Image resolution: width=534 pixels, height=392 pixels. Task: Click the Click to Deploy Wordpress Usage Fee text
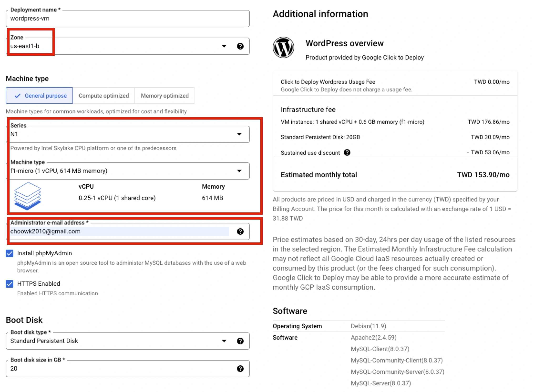pyautogui.click(x=328, y=82)
